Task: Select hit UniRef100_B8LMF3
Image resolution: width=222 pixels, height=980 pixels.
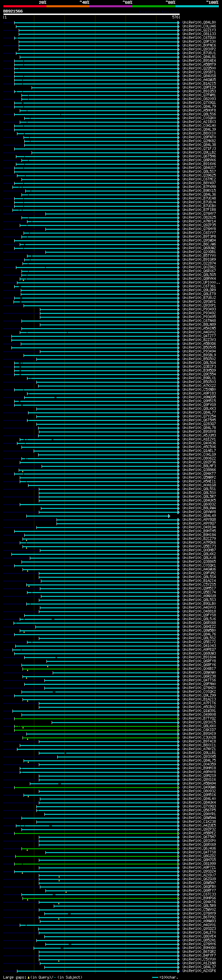Action: click(199, 466)
